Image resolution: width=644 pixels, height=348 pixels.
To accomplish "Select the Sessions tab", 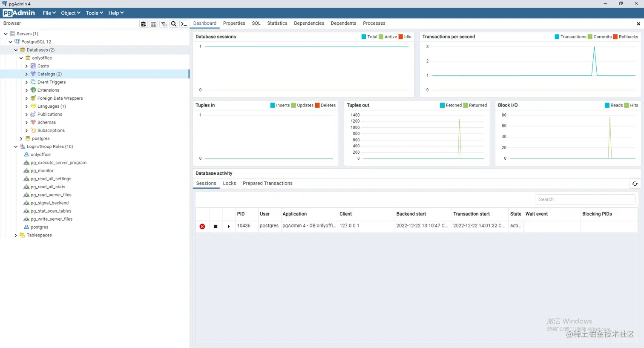I will tap(206, 184).
